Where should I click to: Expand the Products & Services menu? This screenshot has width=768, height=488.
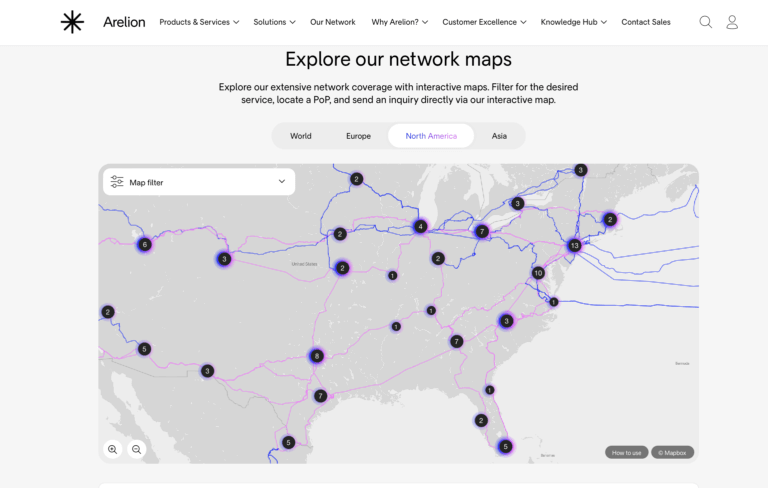click(199, 22)
